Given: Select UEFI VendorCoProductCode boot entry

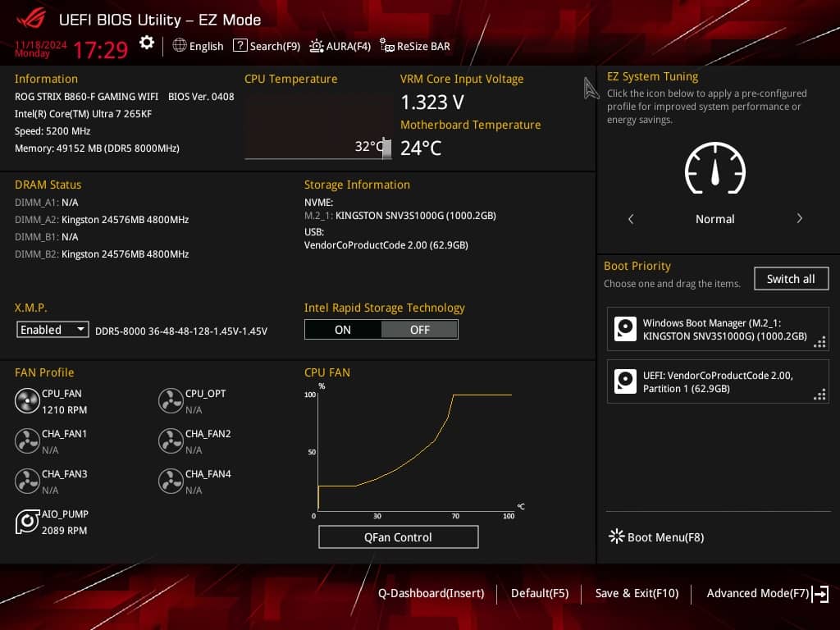Looking at the screenshot, I should coord(718,381).
